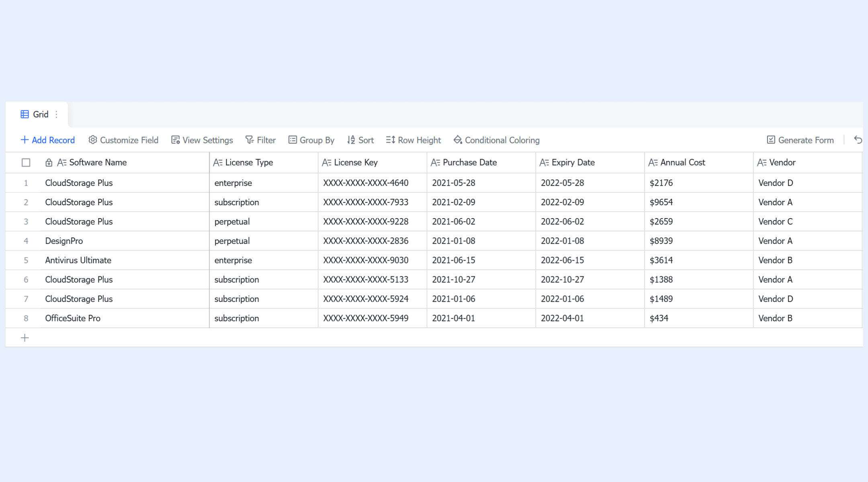
Task: Click license key XXXX-XXXX-XXXX-9030
Action: point(373,260)
